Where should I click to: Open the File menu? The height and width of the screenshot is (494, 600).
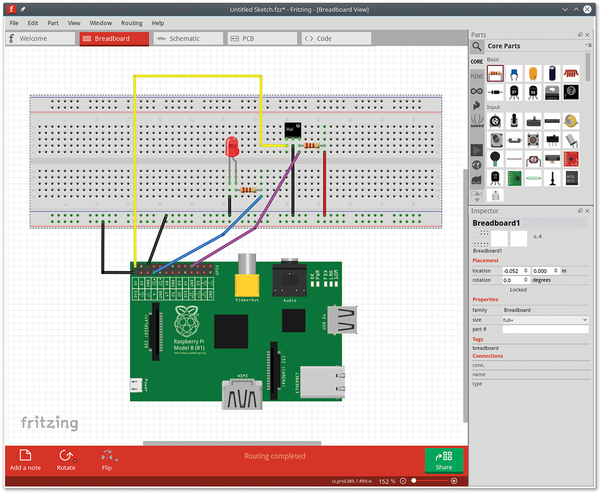[14, 23]
